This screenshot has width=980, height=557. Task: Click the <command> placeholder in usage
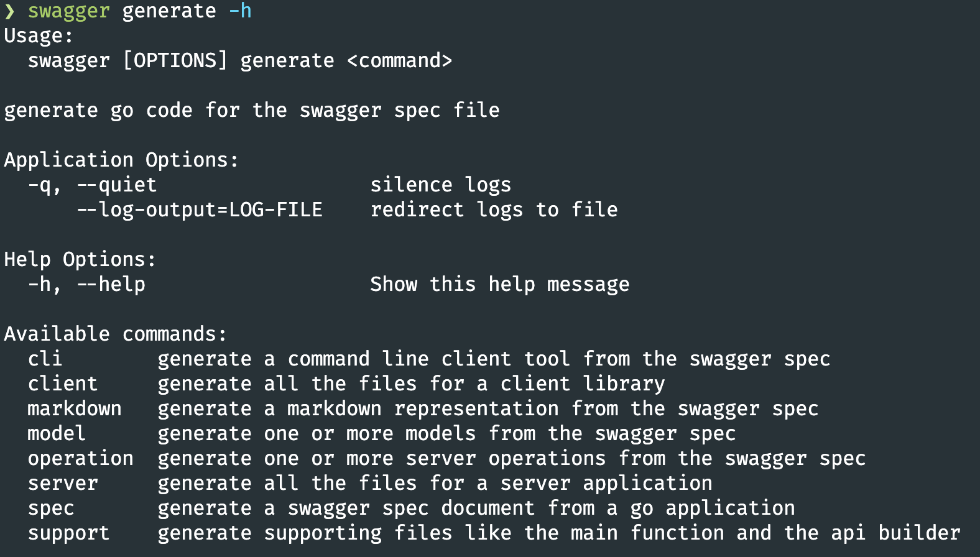click(x=399, y=60)
